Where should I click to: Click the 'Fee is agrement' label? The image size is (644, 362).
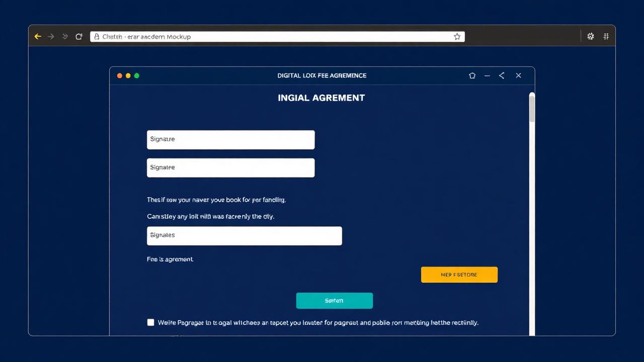(170, 259)
